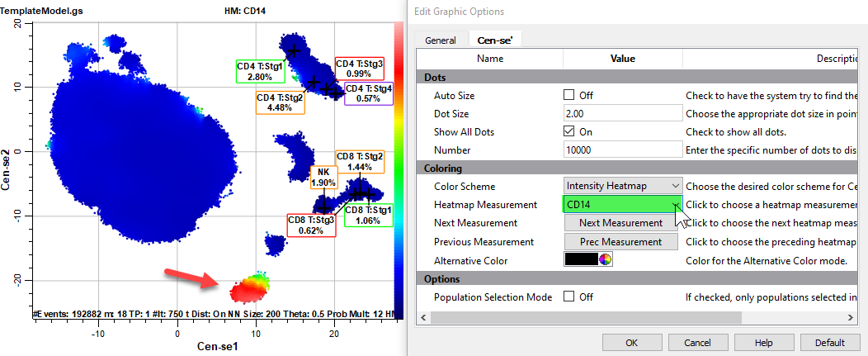Screen dimensions: 868x356
Task: Click the black Alternative Color swatch
Action: pyautogui.click(x=581, y=260)
